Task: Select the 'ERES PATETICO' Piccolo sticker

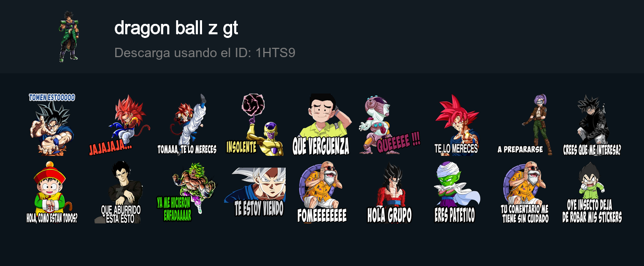Action: (x=457, y=192)
